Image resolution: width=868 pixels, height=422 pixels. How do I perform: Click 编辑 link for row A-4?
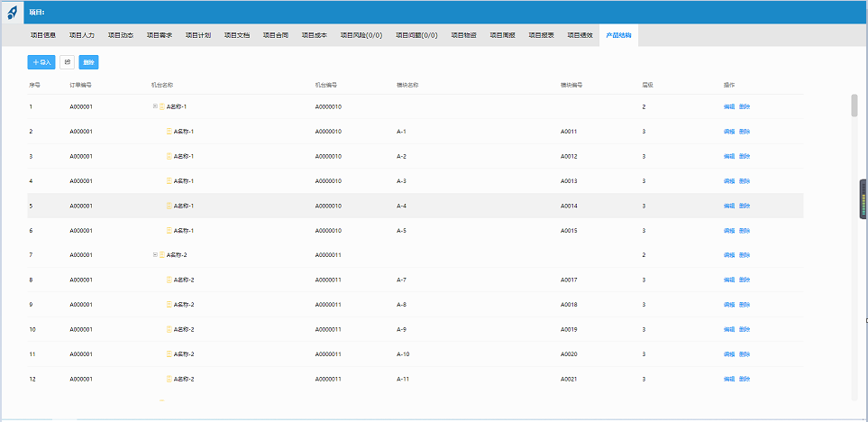(x=728, y=206)
